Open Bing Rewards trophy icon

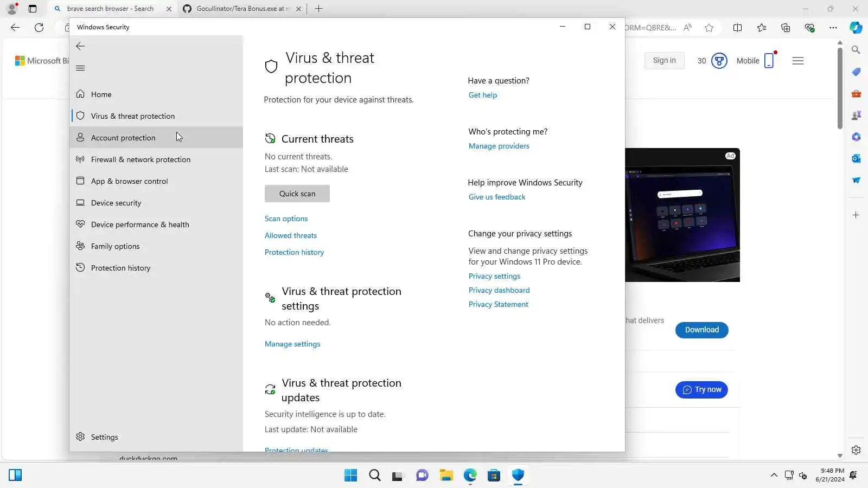719,61
